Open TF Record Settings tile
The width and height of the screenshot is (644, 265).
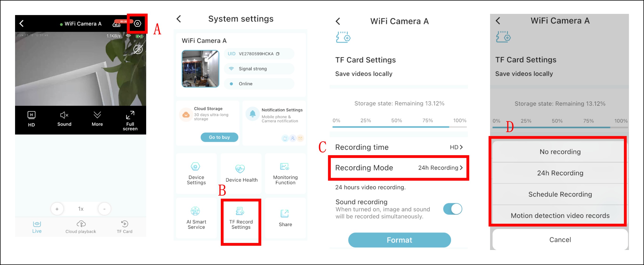click(x=241, y=218)
